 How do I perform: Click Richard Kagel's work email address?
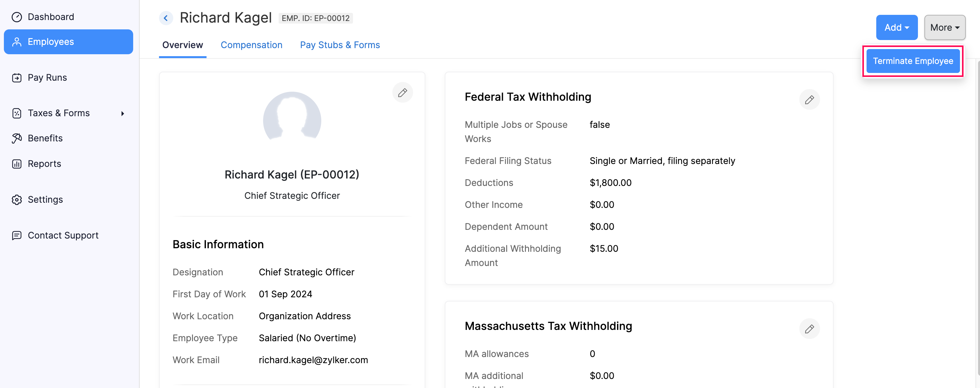tap(314, 360)
